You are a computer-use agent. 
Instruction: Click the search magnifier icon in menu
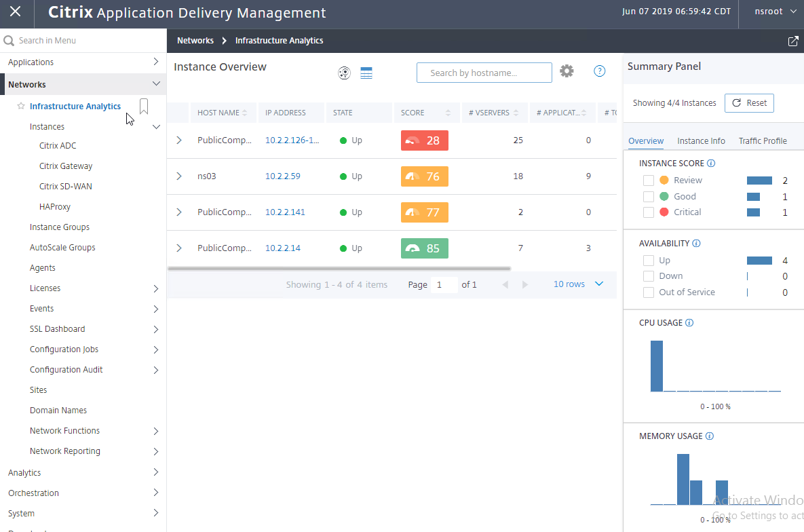tap(9, 41)
